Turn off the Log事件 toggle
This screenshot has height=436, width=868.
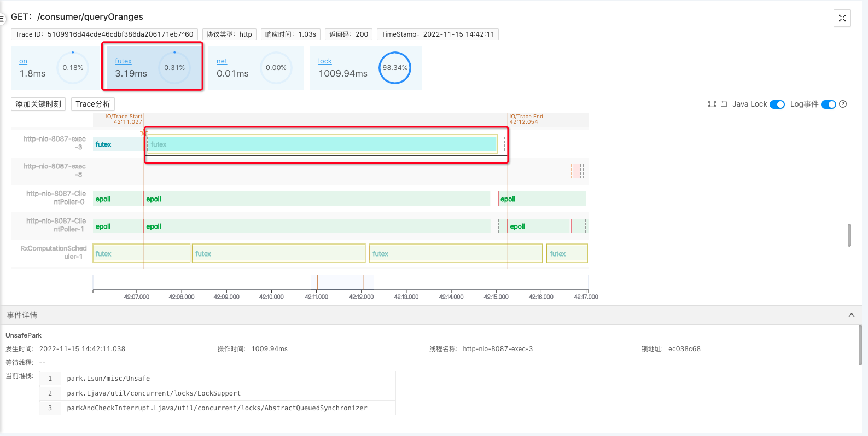828,104
